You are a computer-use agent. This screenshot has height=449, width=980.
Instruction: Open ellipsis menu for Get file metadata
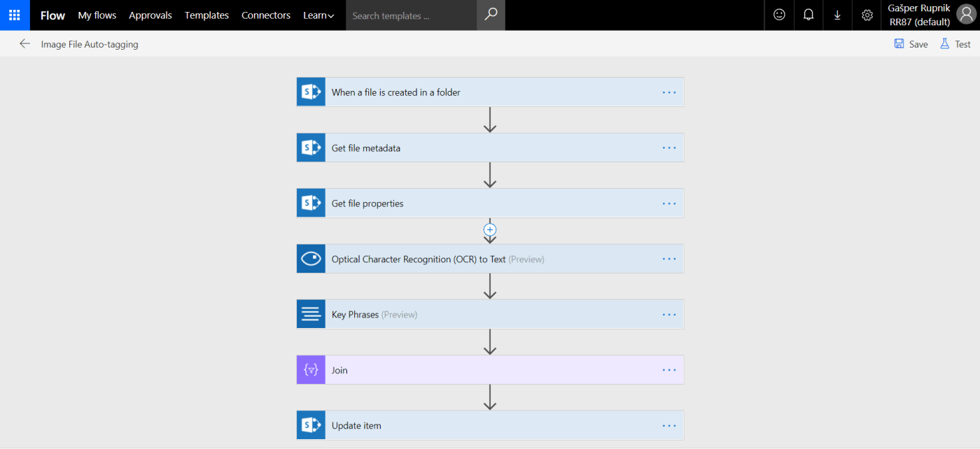click(668, 148)
